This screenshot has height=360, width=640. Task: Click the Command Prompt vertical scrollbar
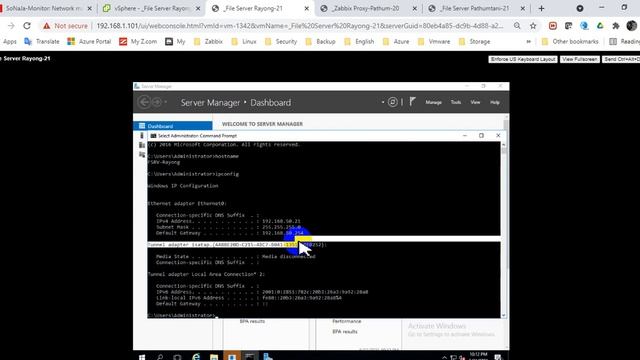tap(503, 229)
